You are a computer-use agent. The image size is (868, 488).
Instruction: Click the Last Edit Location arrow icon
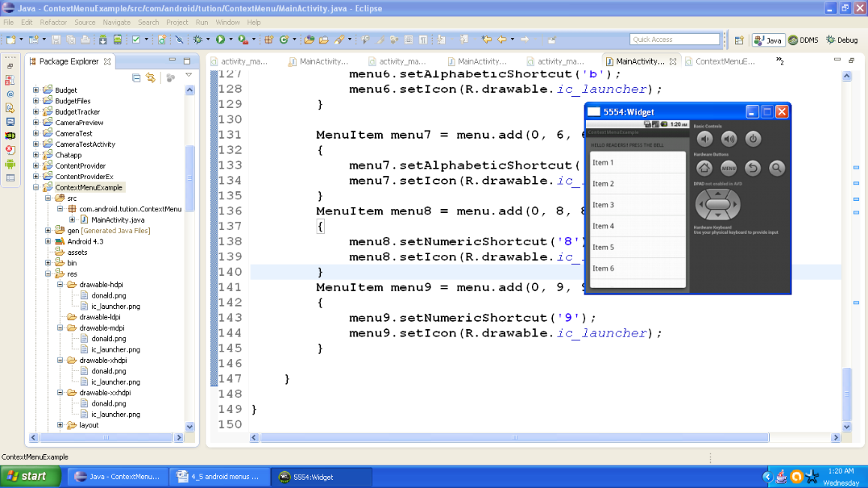click(486, 39)
